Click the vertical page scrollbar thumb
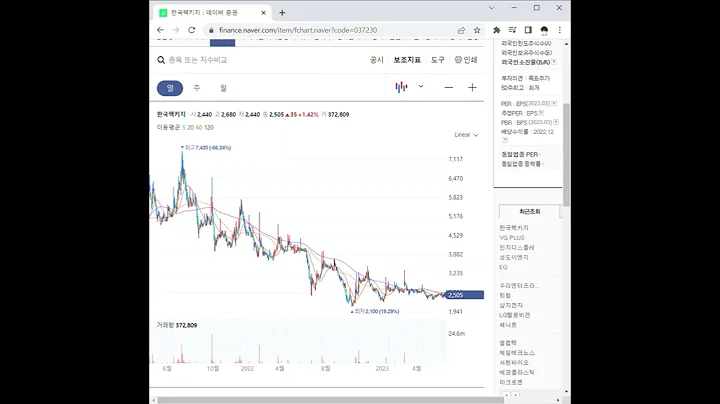This screenshot has height=404, width=720. pos(567,155)
